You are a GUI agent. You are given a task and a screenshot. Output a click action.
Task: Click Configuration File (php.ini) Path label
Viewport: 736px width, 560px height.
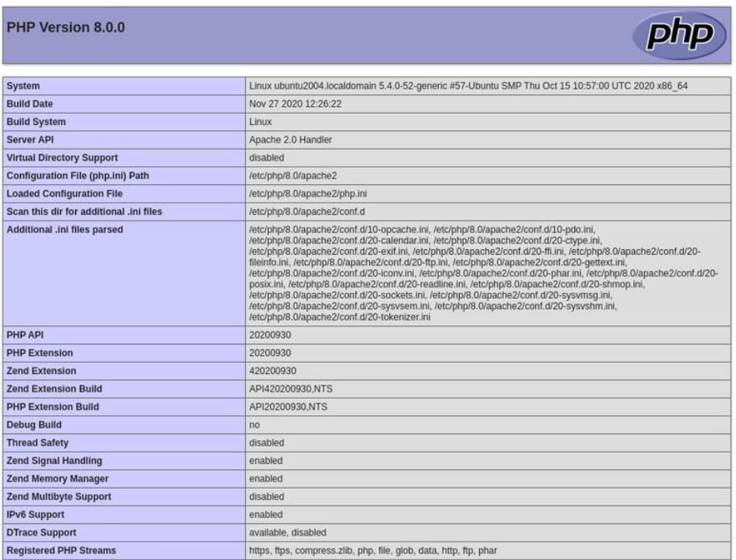[x=78, y=175]
